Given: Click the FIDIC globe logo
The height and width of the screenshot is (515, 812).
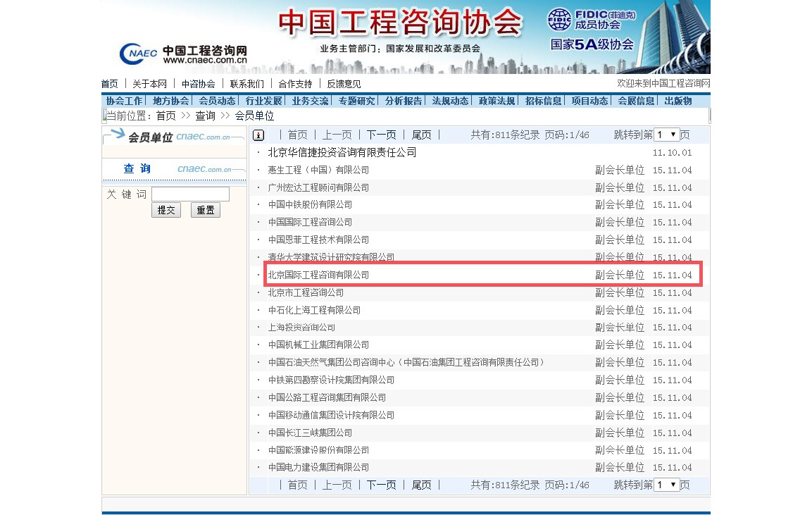Looking at the screenshot, I should [559, 20].
